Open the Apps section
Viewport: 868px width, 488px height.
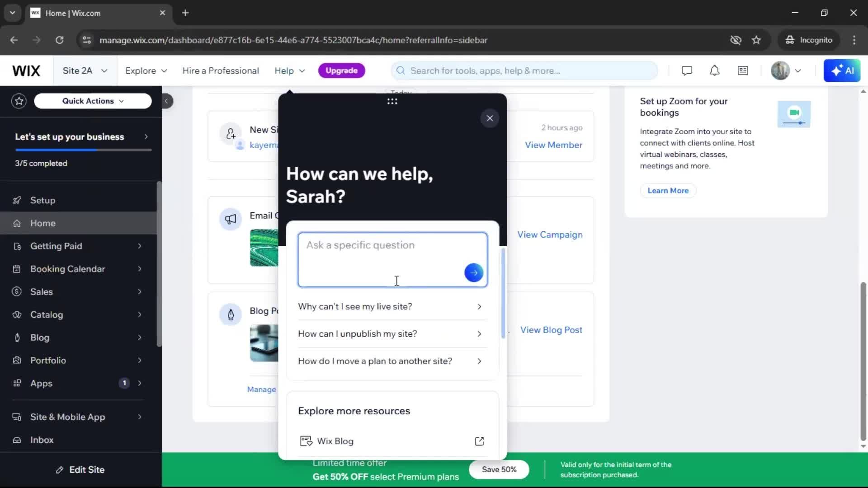pos(79,383)
